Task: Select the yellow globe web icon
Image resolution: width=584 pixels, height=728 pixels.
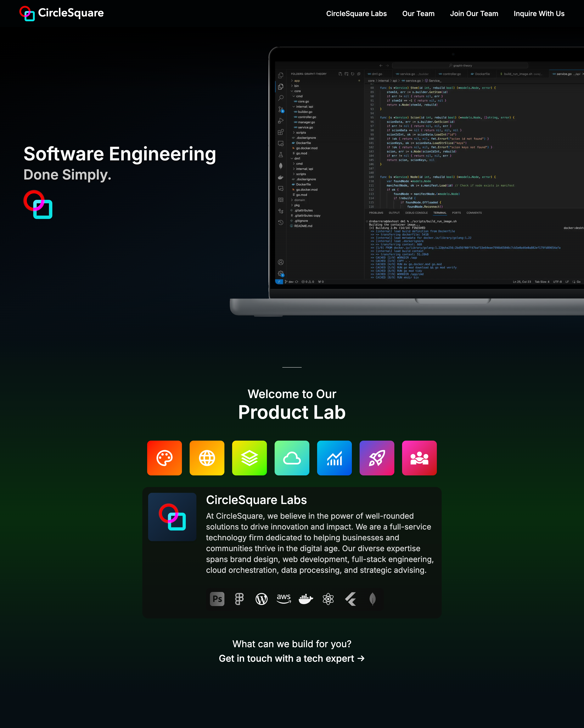Action: (x=207, y=458)
